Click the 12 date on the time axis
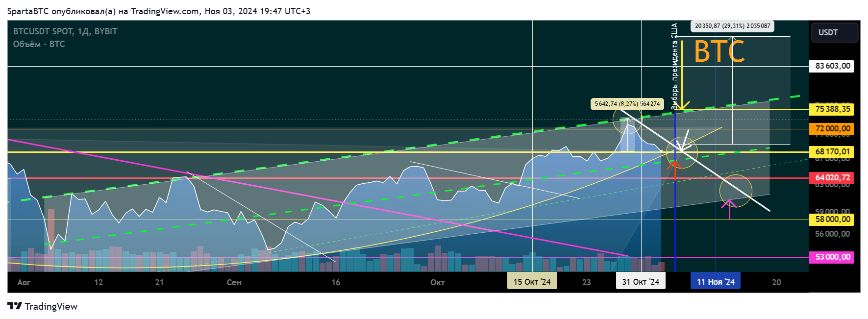The height and width of the screenshot is (319, 868). (99, 282)
